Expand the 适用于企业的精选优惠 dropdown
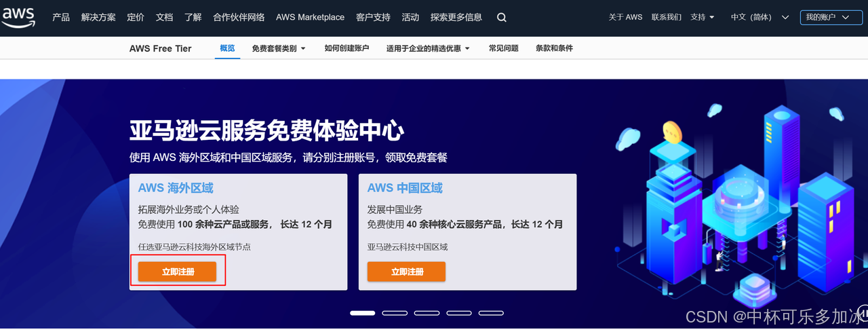Image resolution: width=868 pixels, height=332 pixels. 429,48
